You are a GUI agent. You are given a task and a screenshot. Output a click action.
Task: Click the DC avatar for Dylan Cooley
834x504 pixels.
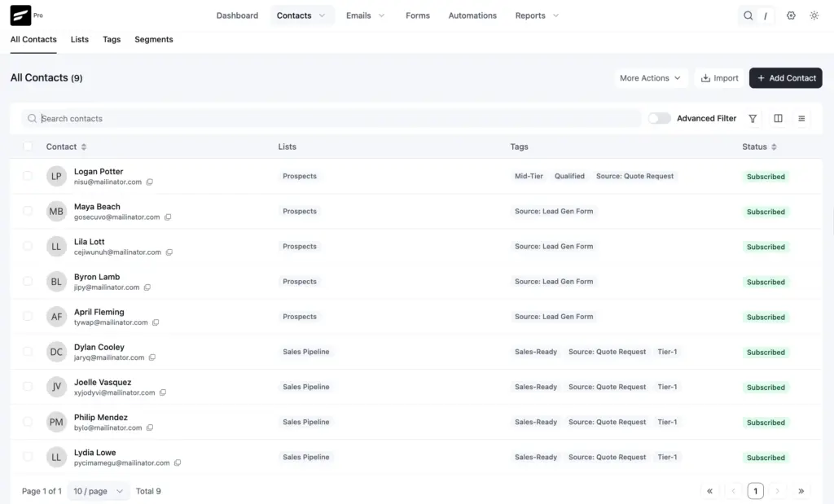pyautogui.click(x=56, y=352)
